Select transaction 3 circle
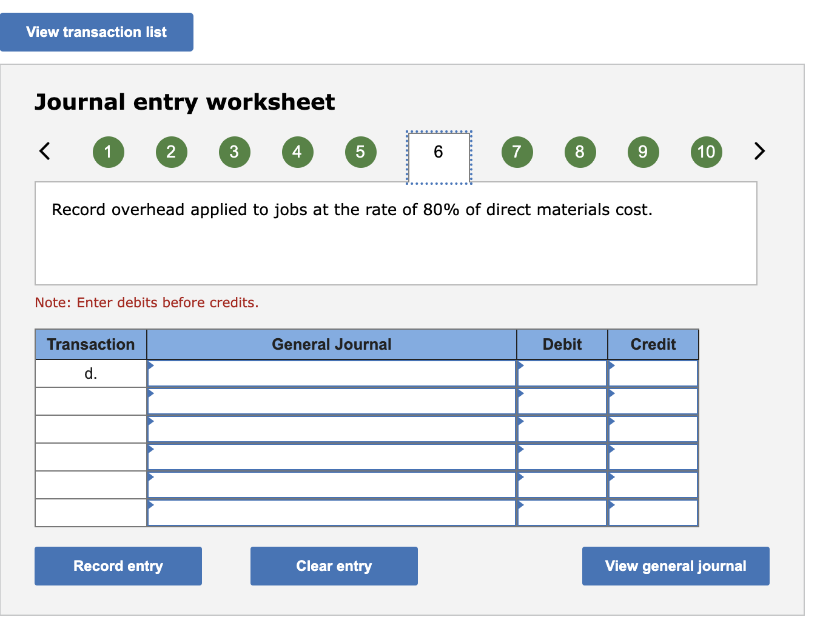 click(x=234, y=152)
